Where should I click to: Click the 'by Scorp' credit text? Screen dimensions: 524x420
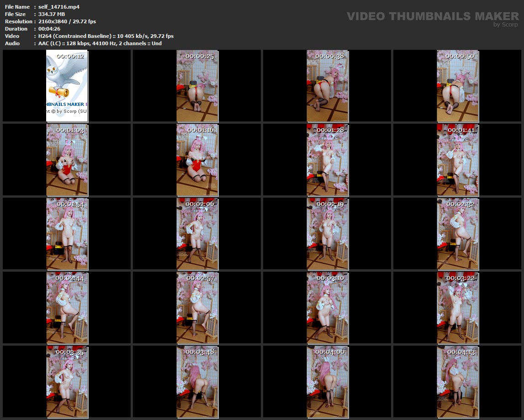click(x=505, y=25)
